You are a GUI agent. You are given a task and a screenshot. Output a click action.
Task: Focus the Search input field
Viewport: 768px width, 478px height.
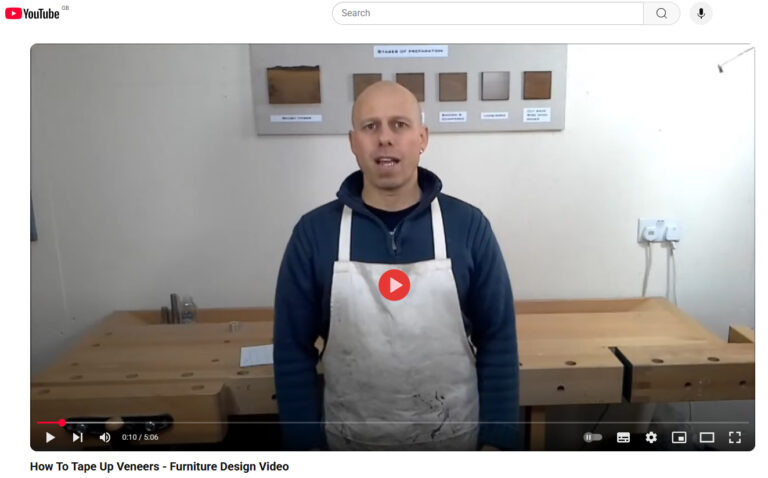click(488, 13)
